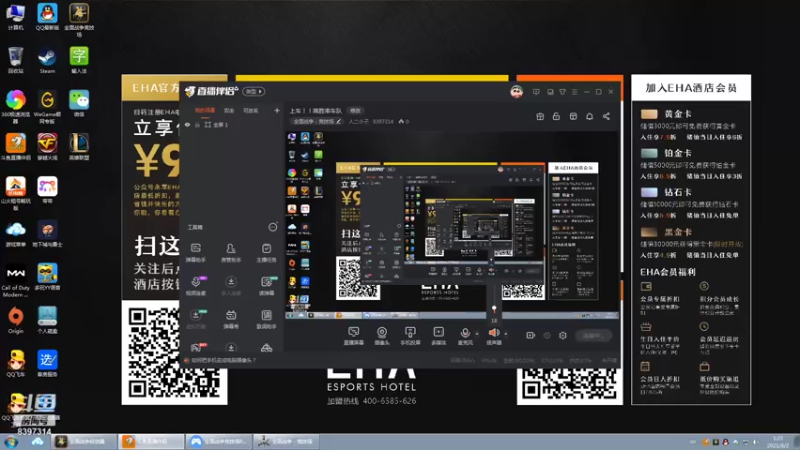Expand speaker options arrow
The height and width of the screenshot is (450, 800).
pos(506,334)
